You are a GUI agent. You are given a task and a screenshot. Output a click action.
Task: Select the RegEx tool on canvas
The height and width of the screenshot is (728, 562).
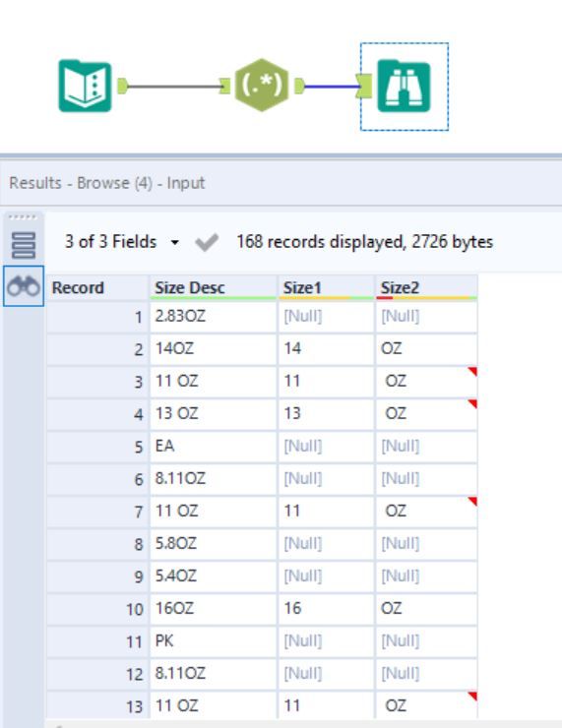pyautogui.click(x=262, y=86)
